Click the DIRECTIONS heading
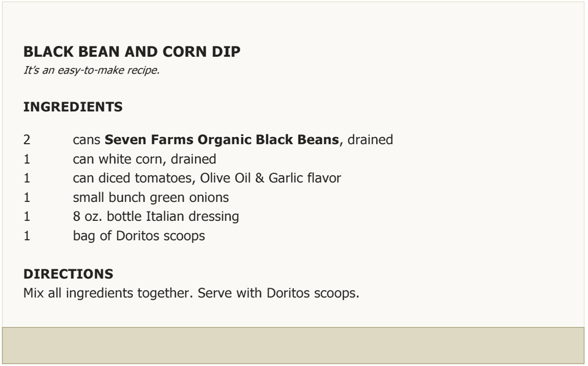 [68, 274]
